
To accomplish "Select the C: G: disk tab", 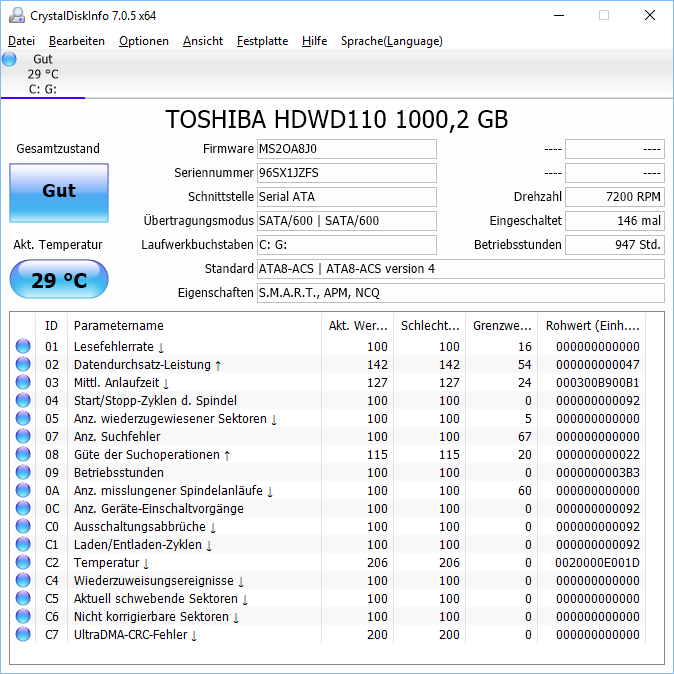I will 43,74.
